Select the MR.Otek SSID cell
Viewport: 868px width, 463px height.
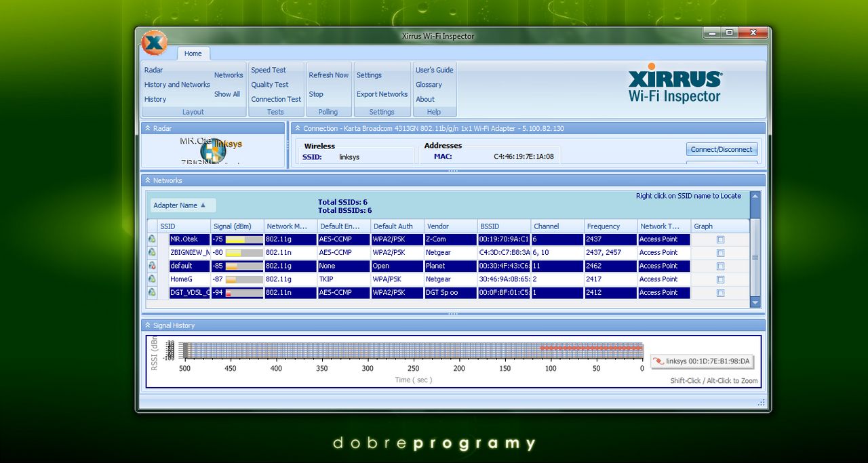point(189,239)
